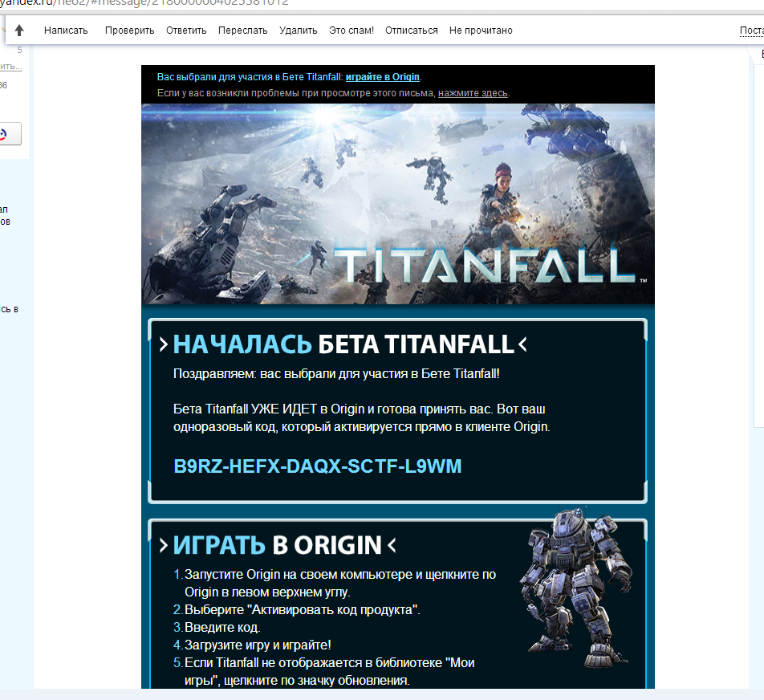Open the нажмите здесь link
Viewport: 764px width, 700px height.
tap(473, 93)
